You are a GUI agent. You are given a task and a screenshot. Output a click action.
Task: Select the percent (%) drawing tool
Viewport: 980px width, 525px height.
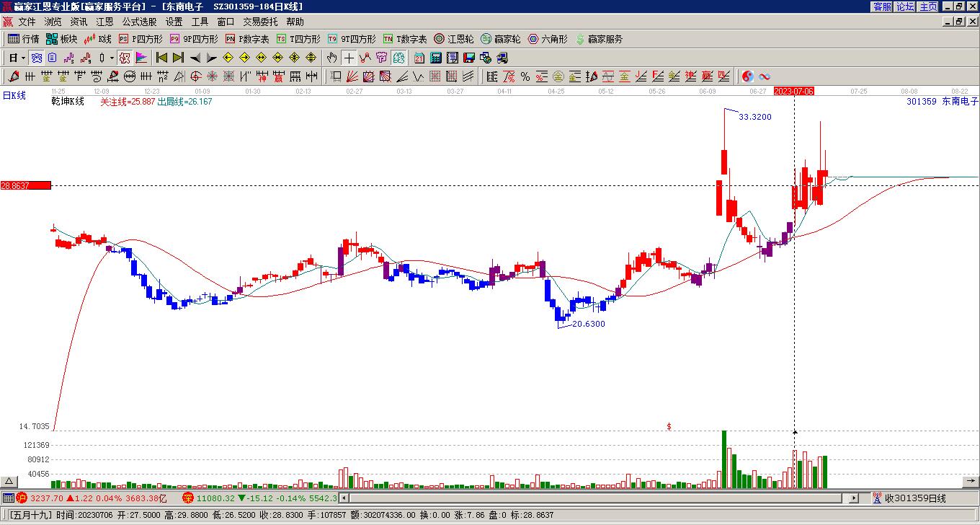point(525,76)
